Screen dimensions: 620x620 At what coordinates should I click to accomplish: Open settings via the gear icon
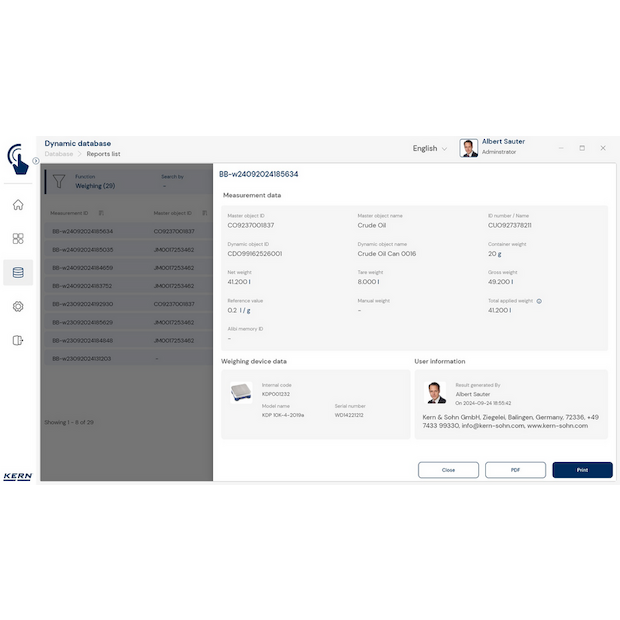click(x=18, y=306)
